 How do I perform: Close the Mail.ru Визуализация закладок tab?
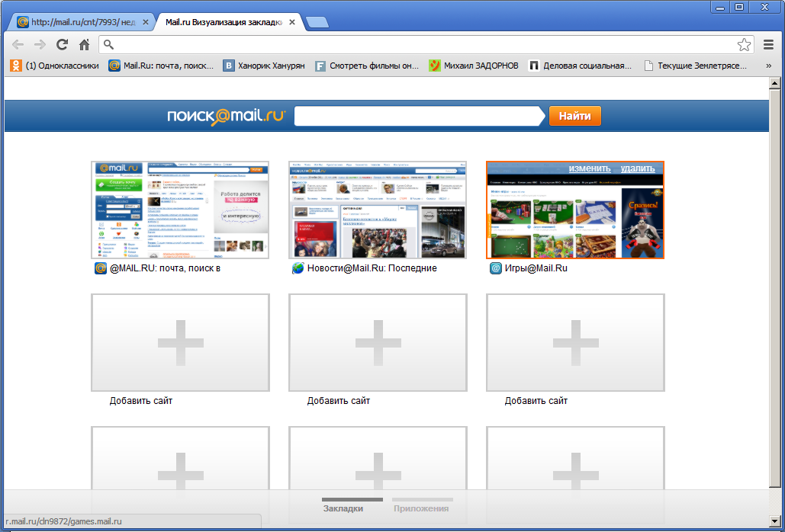point(292,23)
